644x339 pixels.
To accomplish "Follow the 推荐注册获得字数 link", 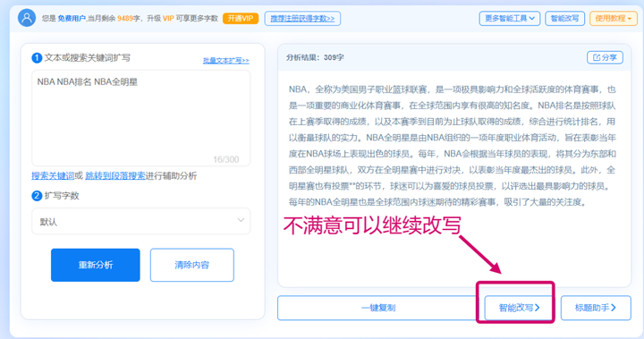I will click(x=302, y=19).
